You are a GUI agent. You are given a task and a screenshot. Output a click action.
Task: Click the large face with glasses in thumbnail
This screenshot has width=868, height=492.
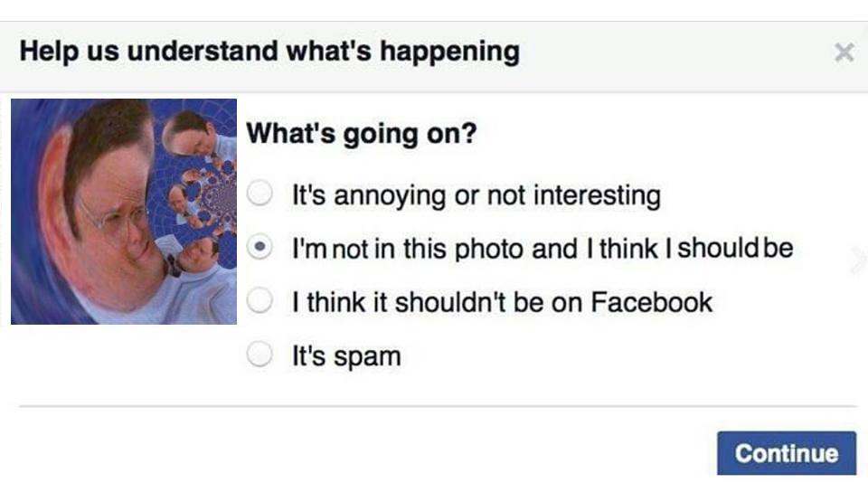pyautogui.click(x=104, y=203)
